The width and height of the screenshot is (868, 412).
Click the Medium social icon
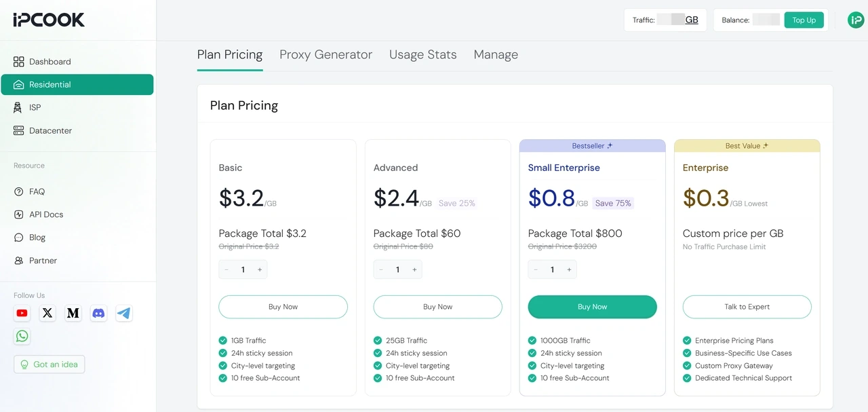point(73,313)
